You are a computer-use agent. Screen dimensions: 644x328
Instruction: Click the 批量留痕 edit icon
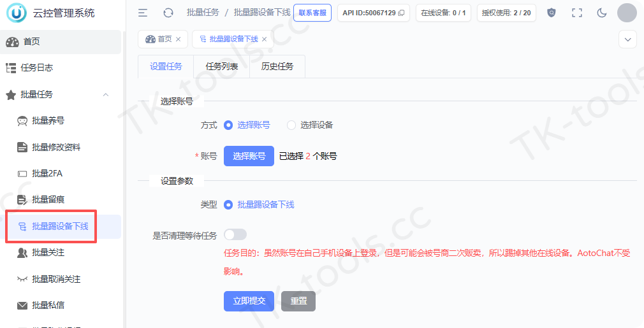tap(22, 200)
